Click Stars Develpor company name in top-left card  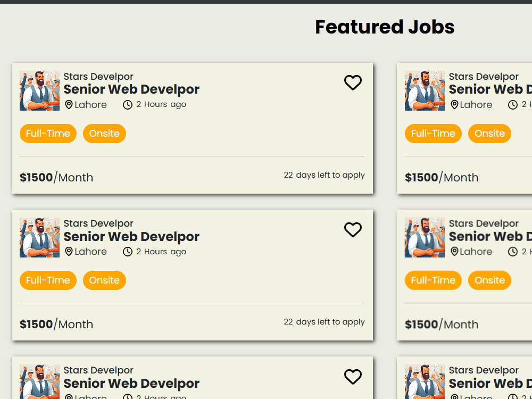[x=98, y=76]
